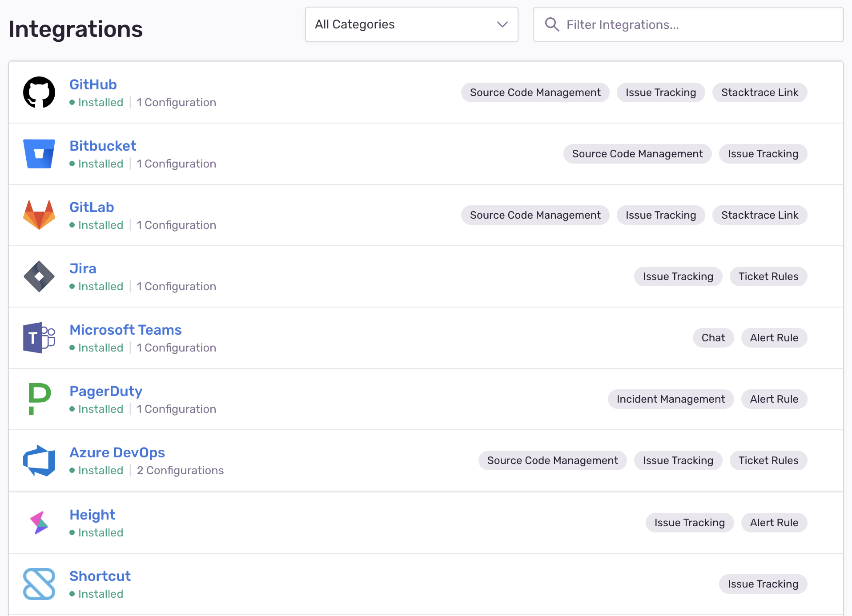The width and height of the screenshot is (852, 616).
Task: Click the GitLab fox icon
Action: 39,215
